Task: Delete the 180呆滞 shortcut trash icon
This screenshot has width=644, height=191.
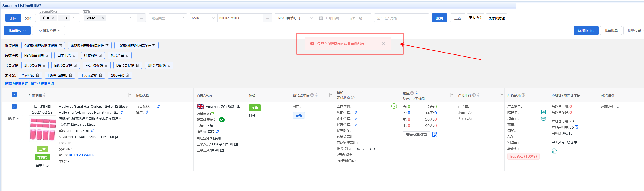Action: (127, 75)
